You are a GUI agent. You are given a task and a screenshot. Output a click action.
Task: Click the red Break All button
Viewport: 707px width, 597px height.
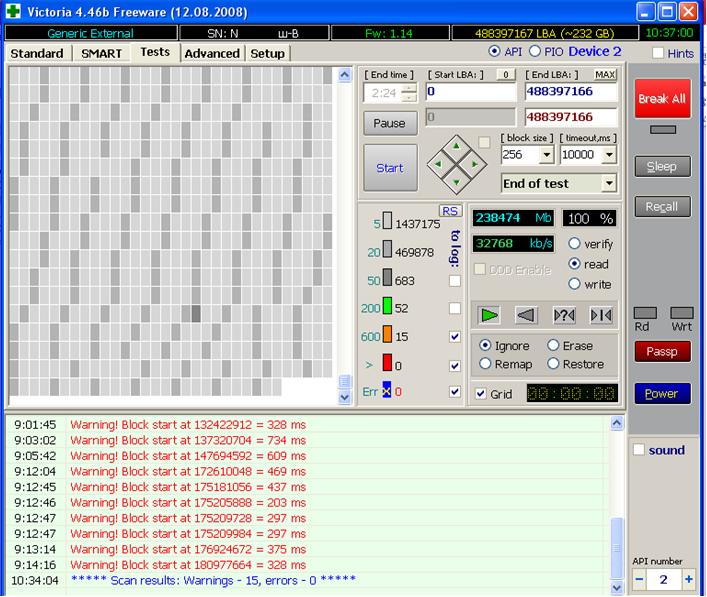[662, 99]
